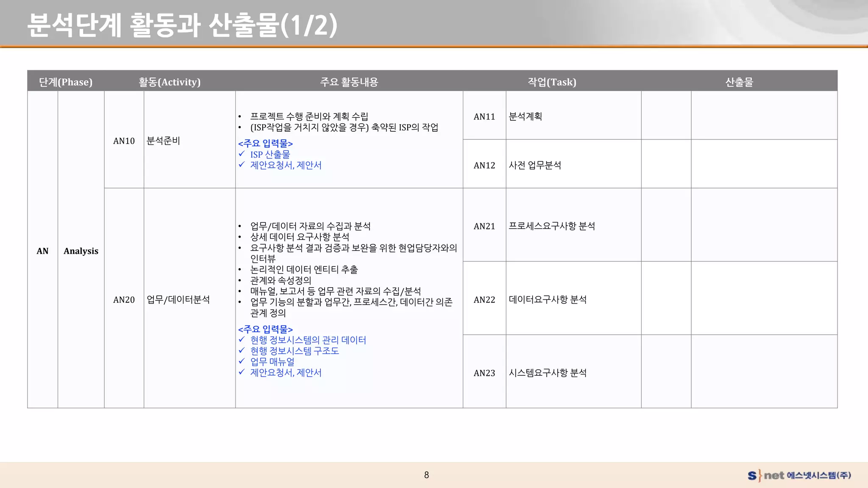This screenshot has height=488, width=868.
Task: Click the <주요 입력물> heading in AN20 row
Action: 265,329
